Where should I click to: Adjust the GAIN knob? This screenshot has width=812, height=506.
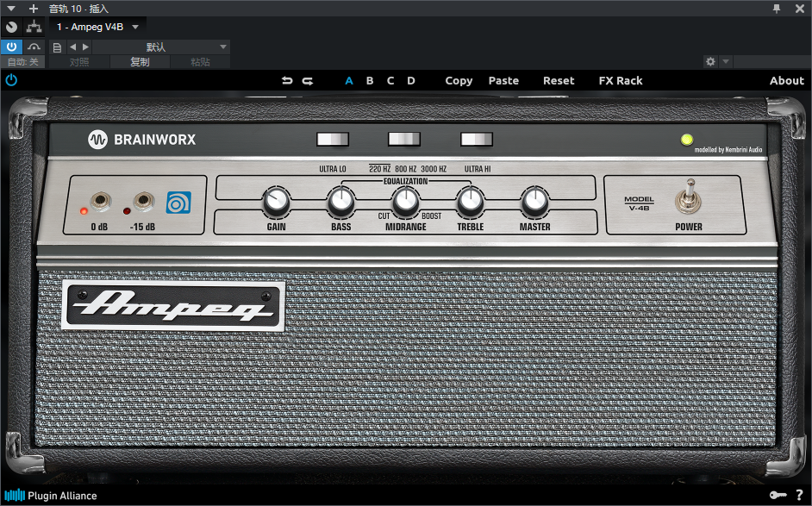[x=277, y=201]
